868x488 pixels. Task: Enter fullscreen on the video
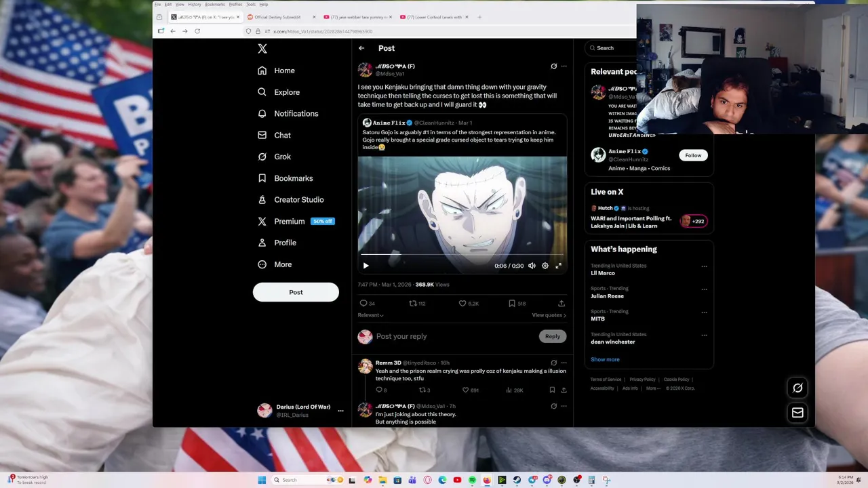coord(558,266)
